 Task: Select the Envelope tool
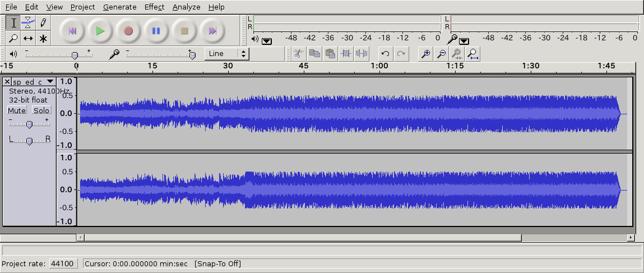tap(28, 23)
